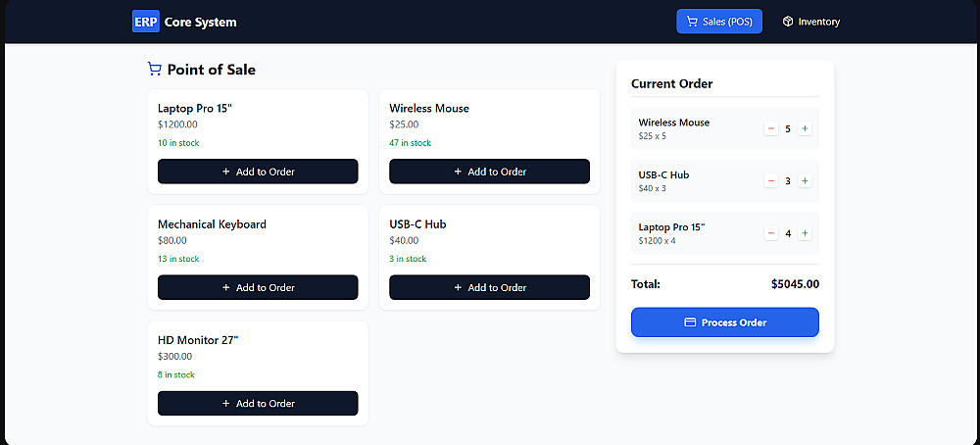Add Laptop Pro 15" to order

tap(258, 172)
